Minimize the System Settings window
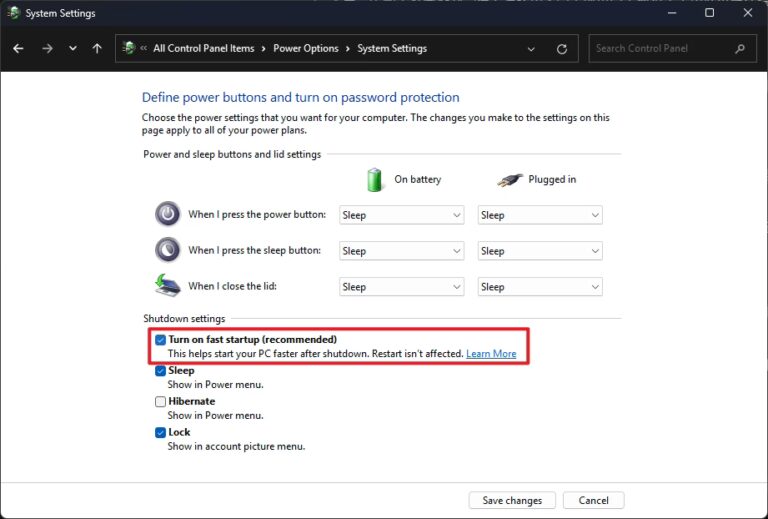The height and width of the screenshot is (519, 768). 672,13
